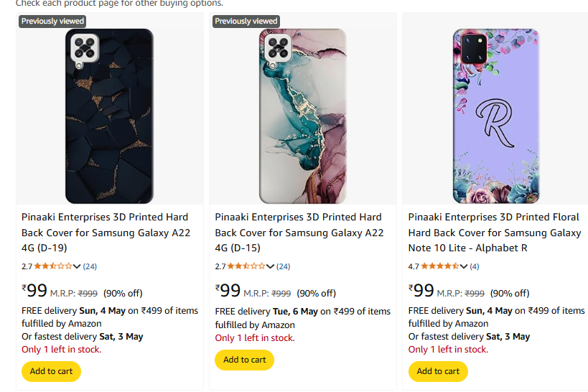The width and height of the screenshot is (588, 392).
Task: Click the ₹99 price of the D-15 cover
Action: (x=228, y=291)
